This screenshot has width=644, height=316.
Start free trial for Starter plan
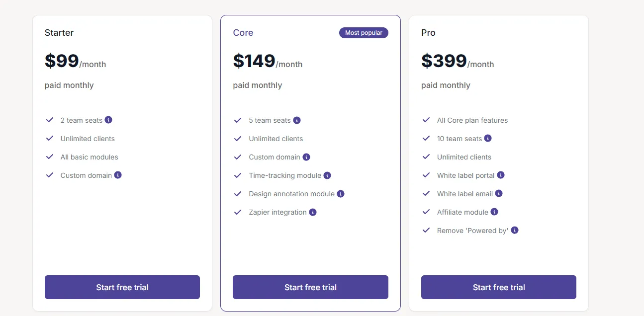[122, 287]
